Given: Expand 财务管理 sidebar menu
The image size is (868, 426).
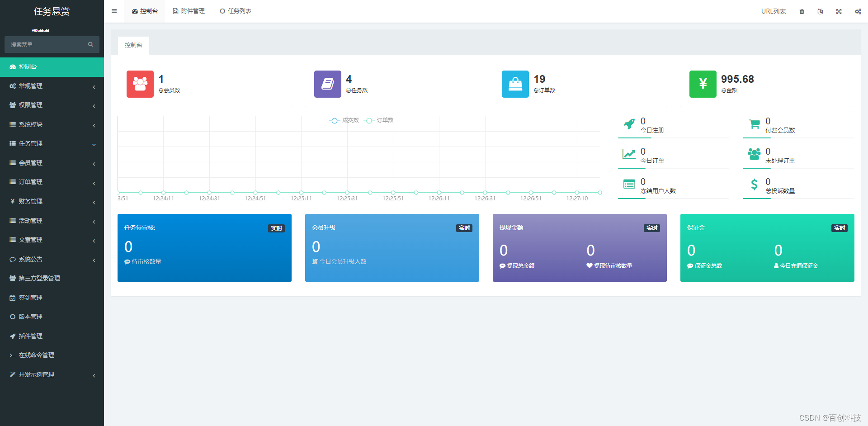Looking at the screenshot, I should pos(52,201).
